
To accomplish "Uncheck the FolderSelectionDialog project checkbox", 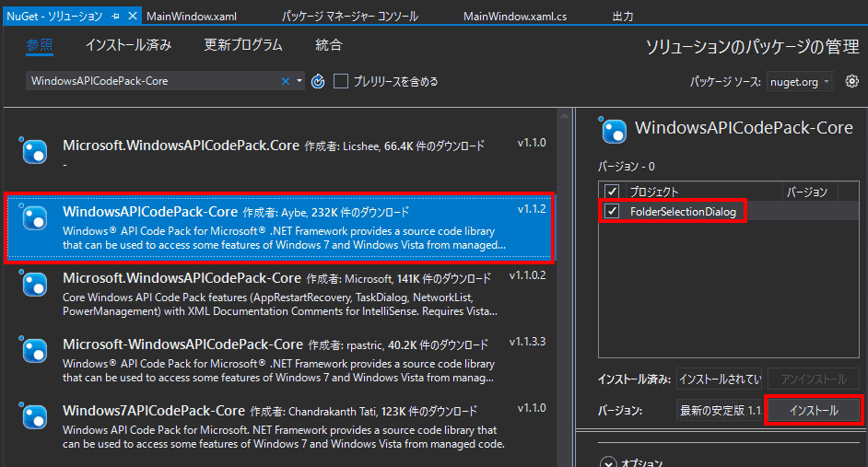I will click(612, 211).
